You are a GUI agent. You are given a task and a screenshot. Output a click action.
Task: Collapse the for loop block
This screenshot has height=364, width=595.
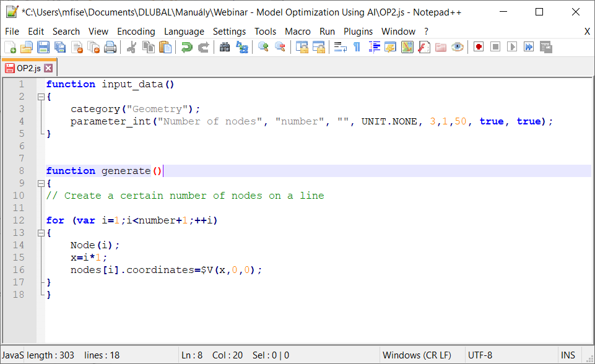tap(40, 232)
